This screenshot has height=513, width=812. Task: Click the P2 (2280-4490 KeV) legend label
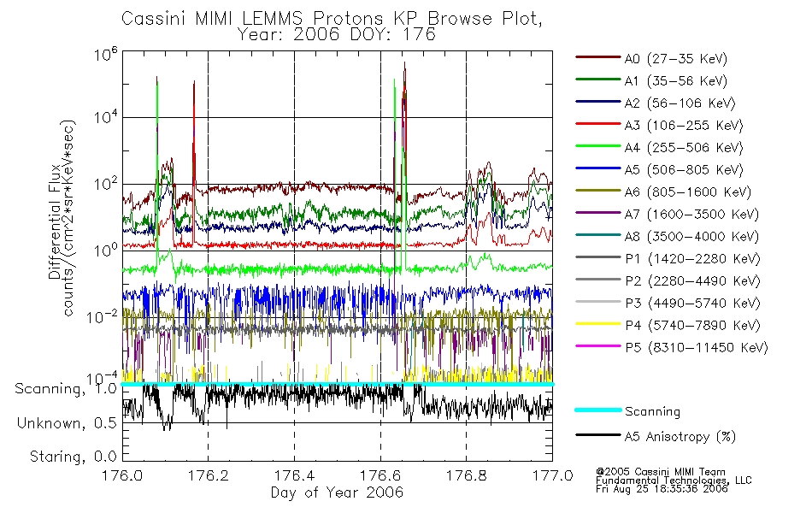tap(692, 280)
